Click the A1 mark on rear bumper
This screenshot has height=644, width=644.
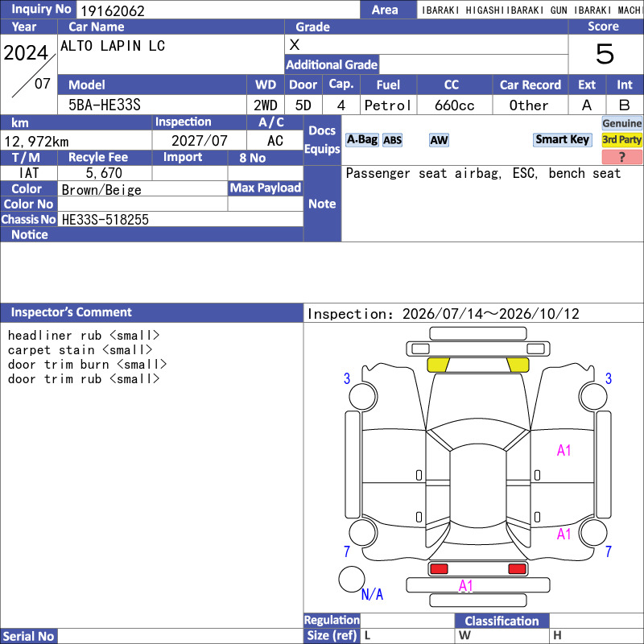(x=466, y=585)
